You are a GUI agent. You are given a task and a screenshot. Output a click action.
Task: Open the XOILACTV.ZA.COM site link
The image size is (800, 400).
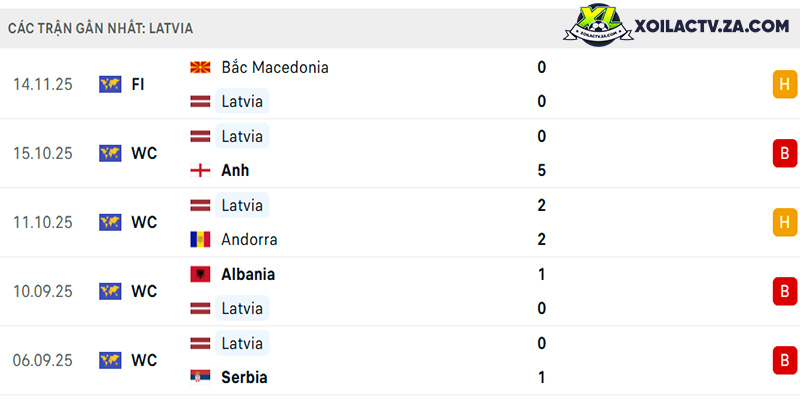pos(712,26)
